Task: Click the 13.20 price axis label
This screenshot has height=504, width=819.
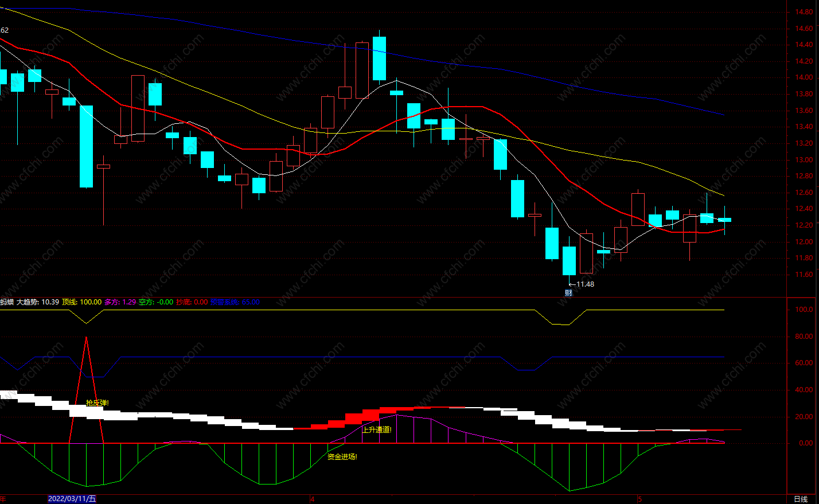Action: click(x=804, y=143)
